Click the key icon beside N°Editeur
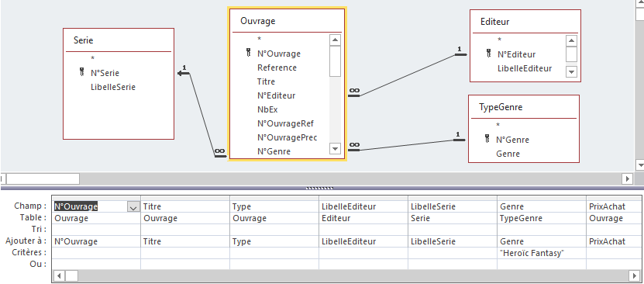This screenshot has width=644, height=284. pyautogui.click(x=488, y=53)
